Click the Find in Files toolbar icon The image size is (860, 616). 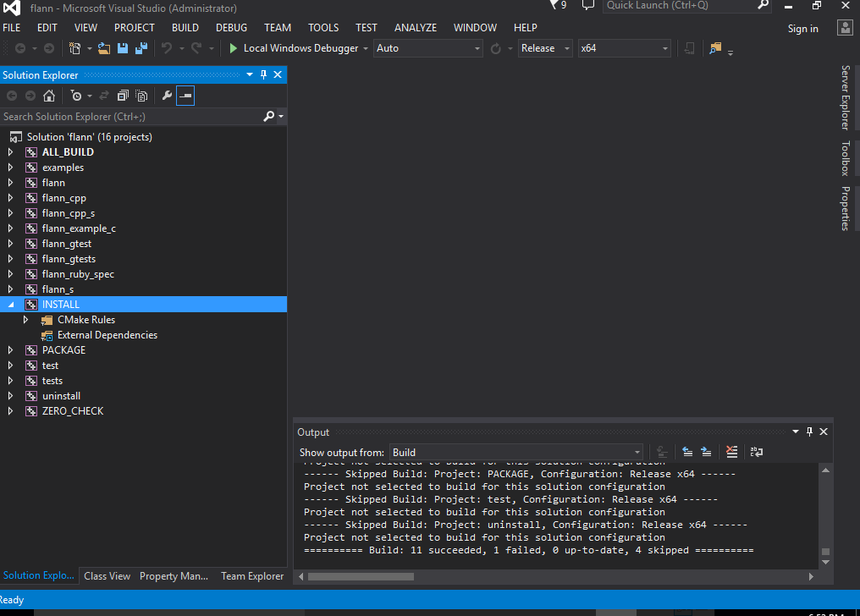click(715, 48)
